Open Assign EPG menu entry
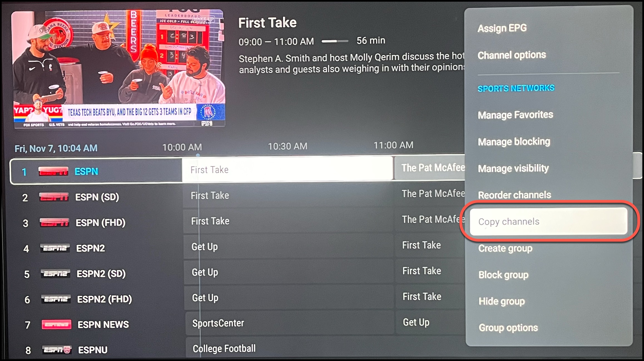 (502, 28)
